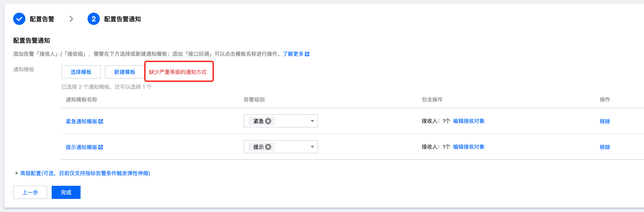Expand the 高级配置 advanced settings section

(16, 173)
